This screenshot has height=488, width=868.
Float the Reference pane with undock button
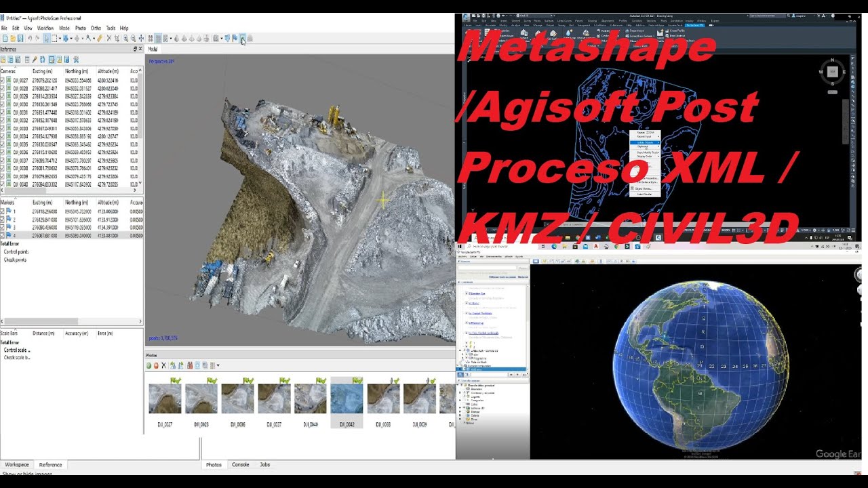pos(135,49)
